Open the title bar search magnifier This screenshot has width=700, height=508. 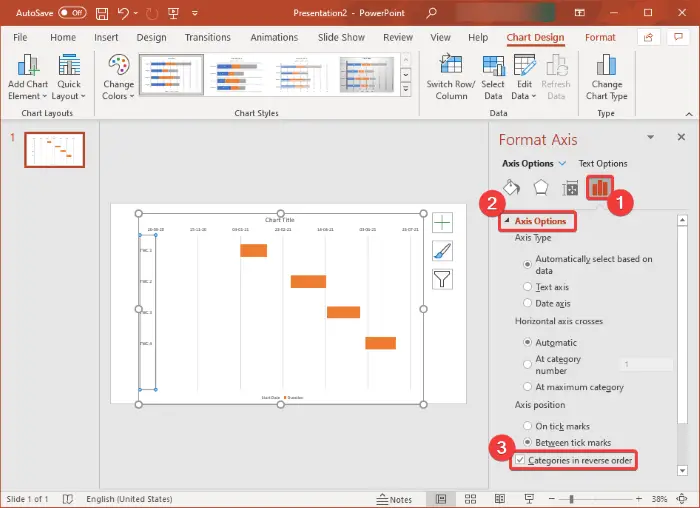[x=431, y=13]
